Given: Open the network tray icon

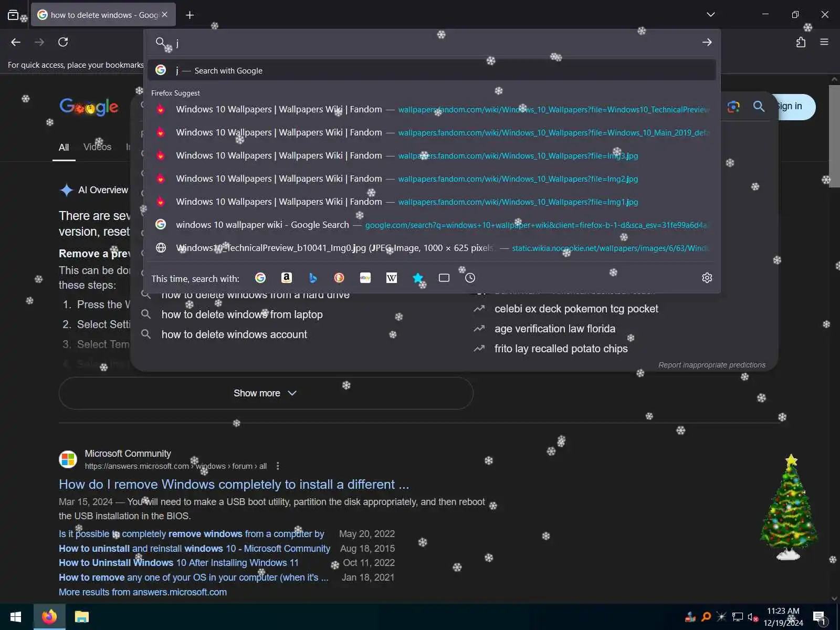Looking at the screenshot, I should 738,617.
